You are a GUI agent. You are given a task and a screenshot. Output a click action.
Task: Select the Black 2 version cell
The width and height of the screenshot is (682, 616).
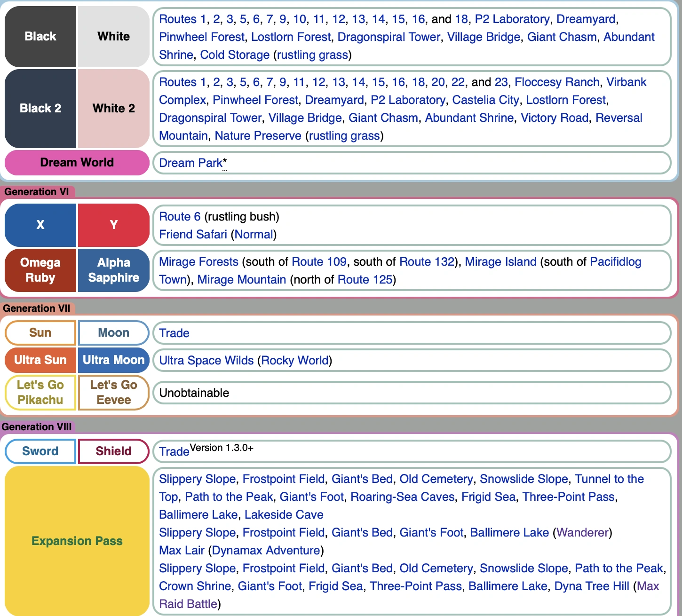pyautogui.click(x=40, y=109)
